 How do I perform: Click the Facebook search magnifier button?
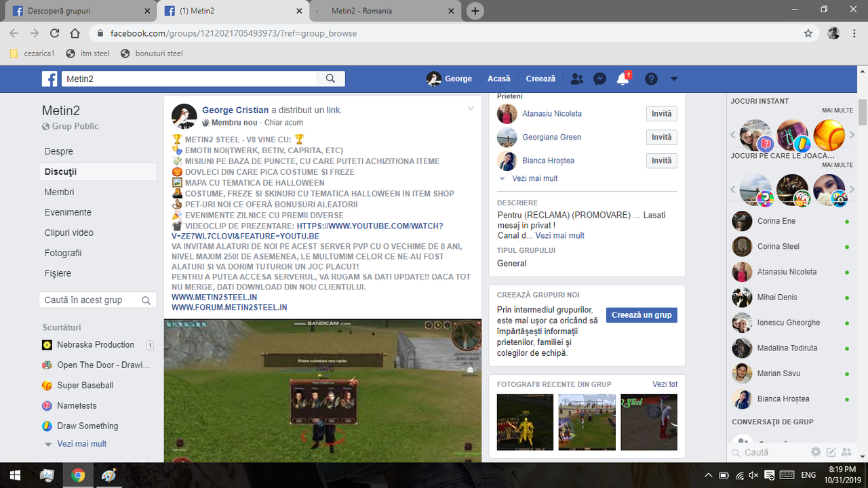point(330,79)
